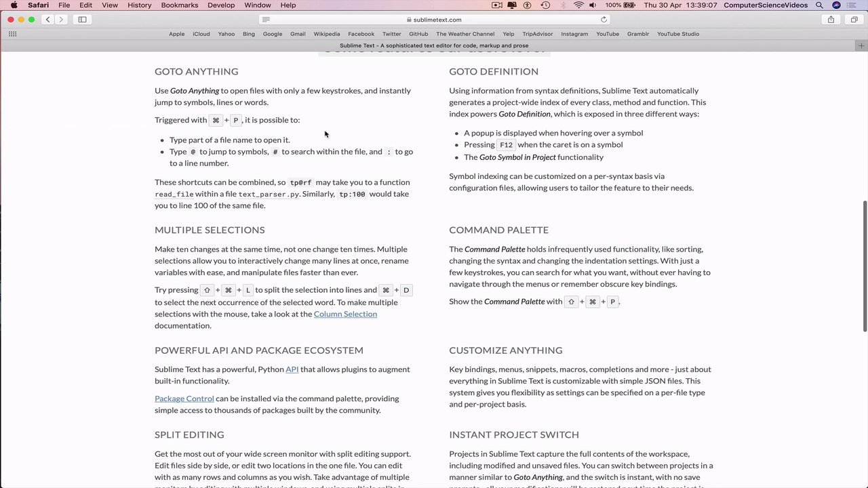Open the screen recording camera icon

point(497,5)
